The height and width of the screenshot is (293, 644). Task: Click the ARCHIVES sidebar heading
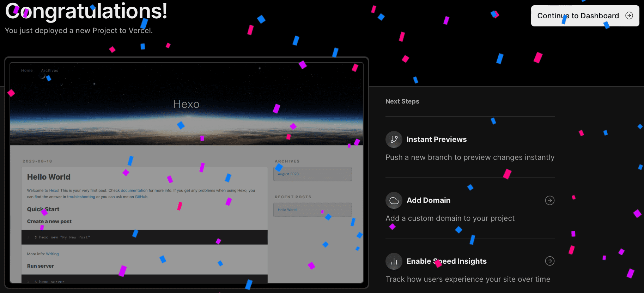(287, 161)
